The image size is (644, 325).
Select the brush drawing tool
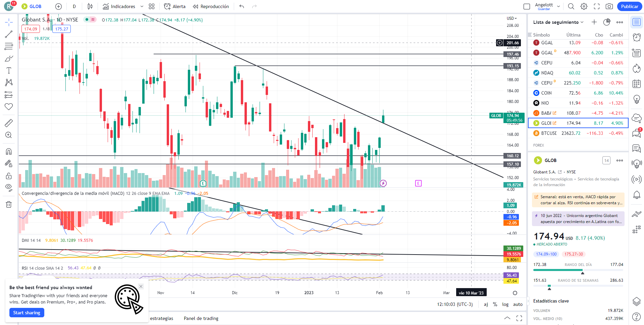[x=9, y=59]
